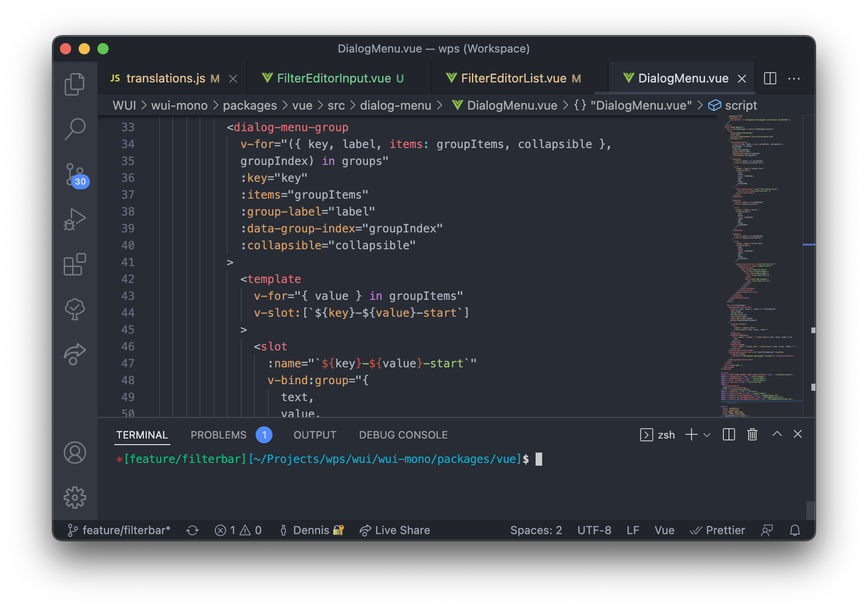Switch to the PROBLEMS panel tab
This screenshot has height=610, width=868.
[x=219, y=435]
